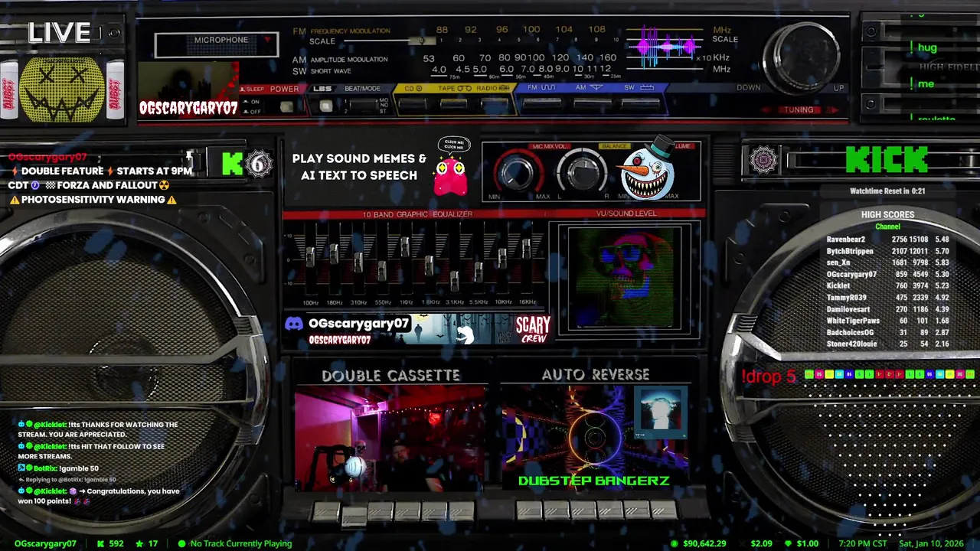Click the red TUNING arrows label
This screenshot has height=551, width=980.
click(x=799, y=110)
